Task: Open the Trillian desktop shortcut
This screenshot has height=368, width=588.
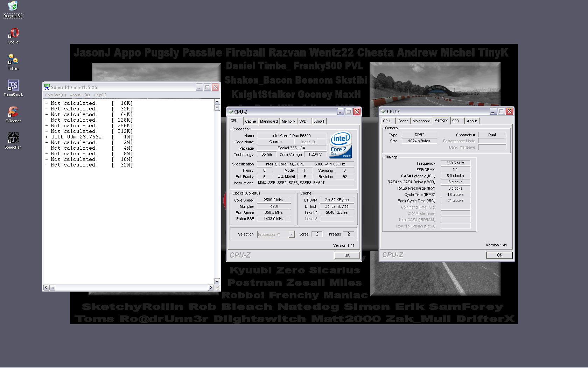Action: tap(13, 62)
